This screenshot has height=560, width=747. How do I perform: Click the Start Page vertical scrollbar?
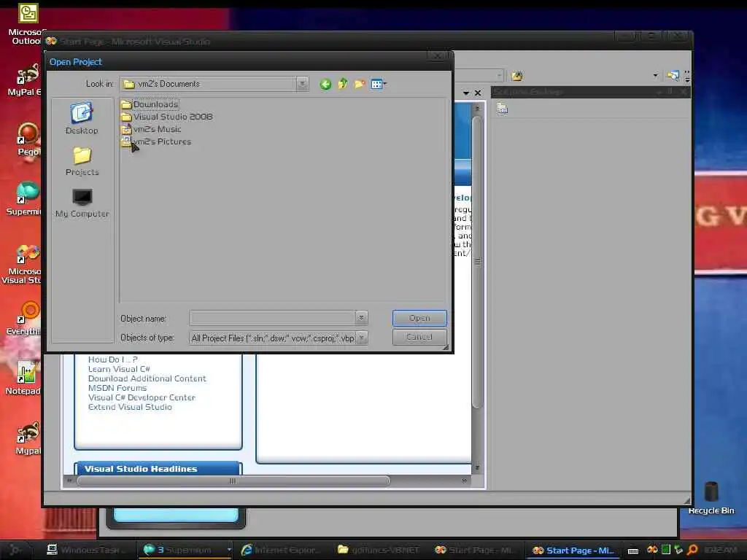477,262
